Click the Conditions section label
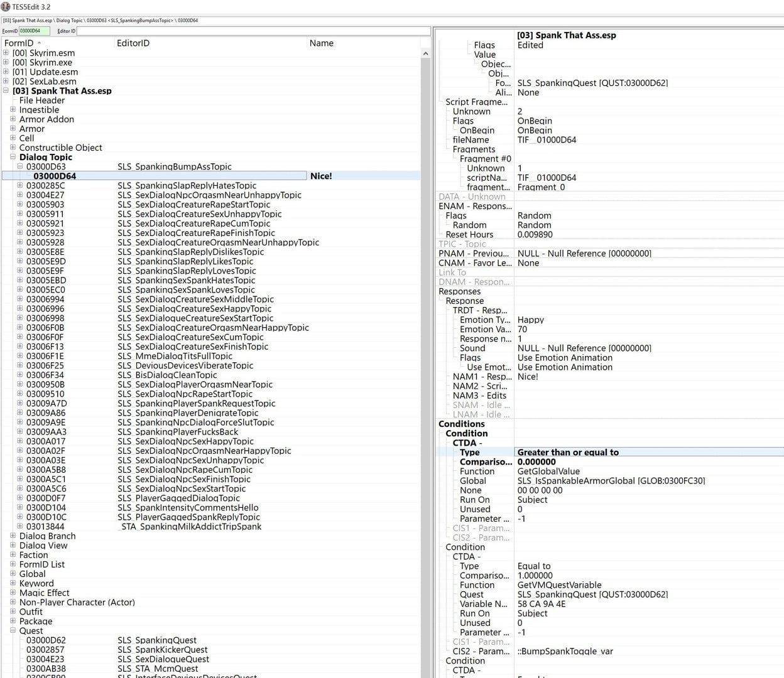 [462, 424]
